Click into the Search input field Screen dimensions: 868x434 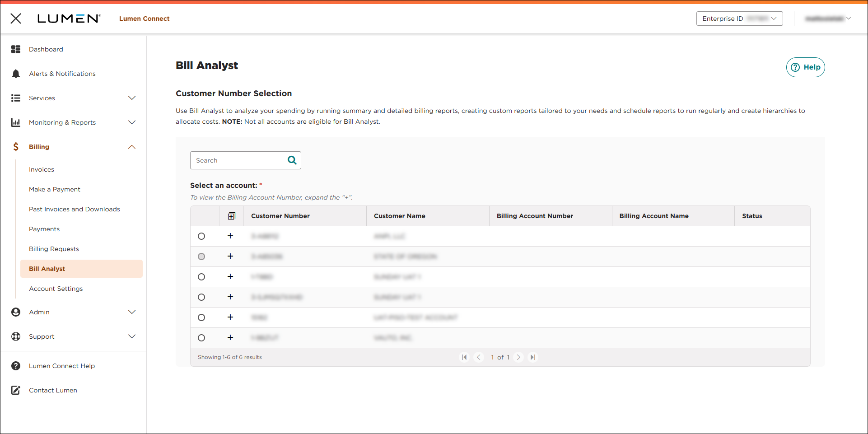point(238,160)
